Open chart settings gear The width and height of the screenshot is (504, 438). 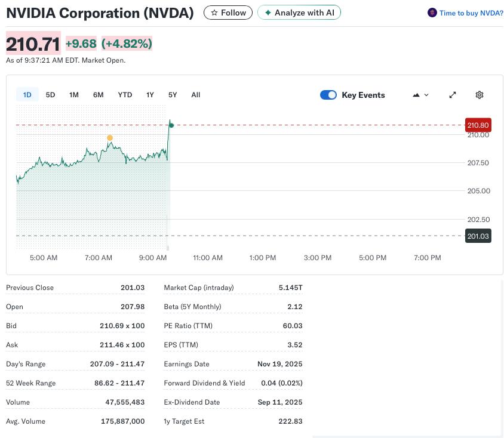479,95
